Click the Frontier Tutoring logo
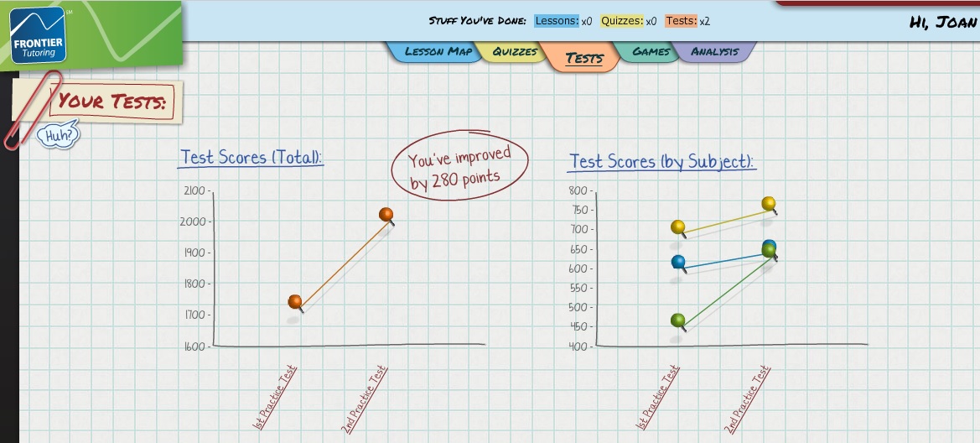Screen dimensions: 980x443 point(39,36)
